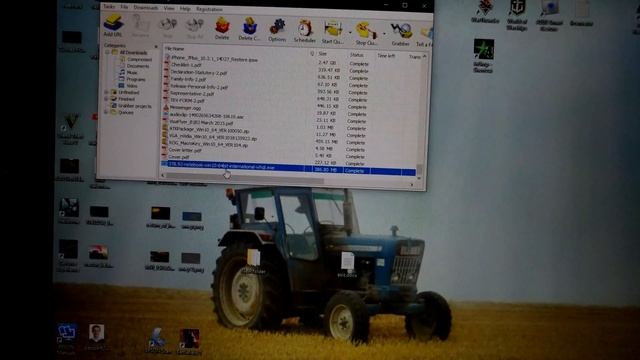Viewport: 640px width, 360px height.
Task: Open the Stop Queue dropdown arrow
Action: (384, 34)
